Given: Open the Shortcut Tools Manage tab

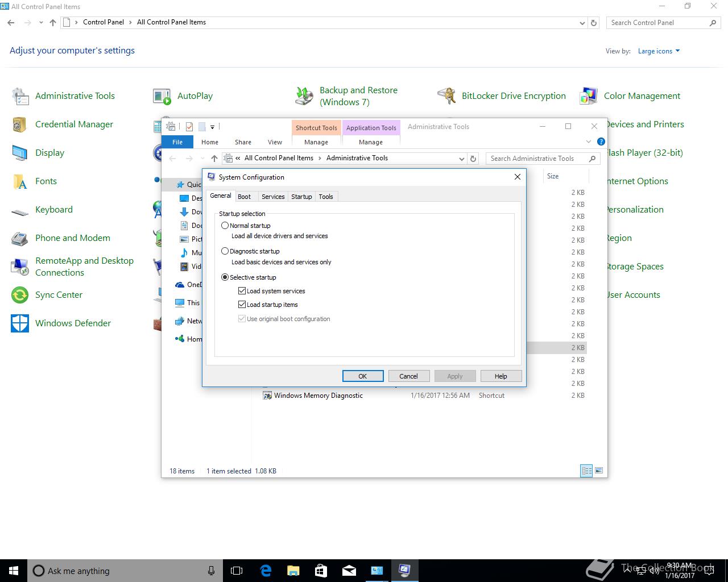Looking at the screenshot, I should click(316, 142).
